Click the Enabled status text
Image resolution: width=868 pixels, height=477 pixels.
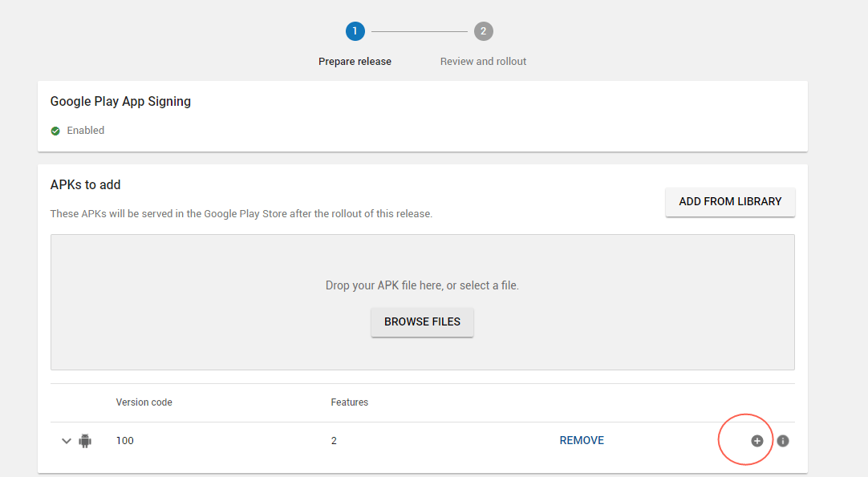85,131
